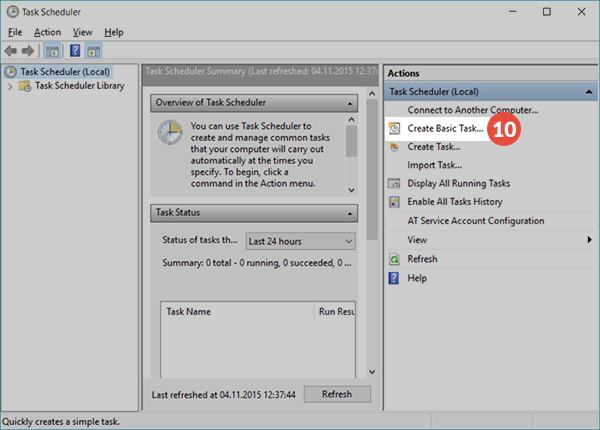Image resolution: width=600 pixels, height=430 pixels.
Task: Open the Last 24 hours dropdown
Action: pos(300,241)
